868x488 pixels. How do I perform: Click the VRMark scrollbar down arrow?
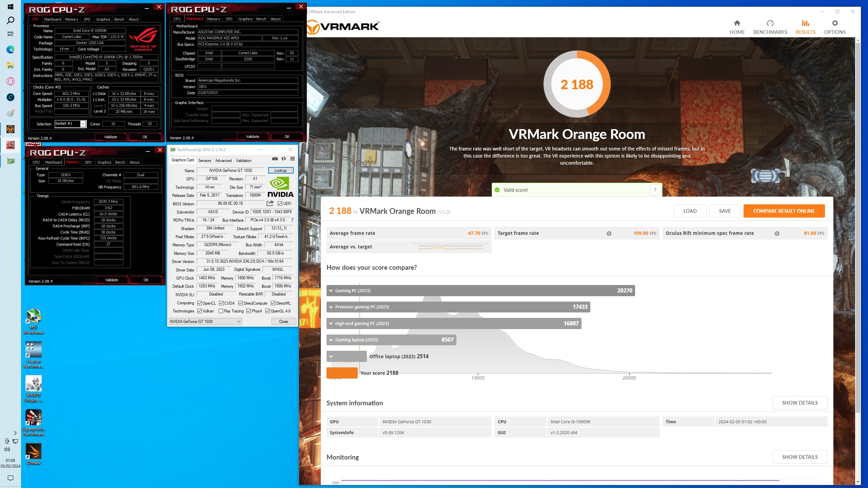pyautogui.click(x=858, y=482)
